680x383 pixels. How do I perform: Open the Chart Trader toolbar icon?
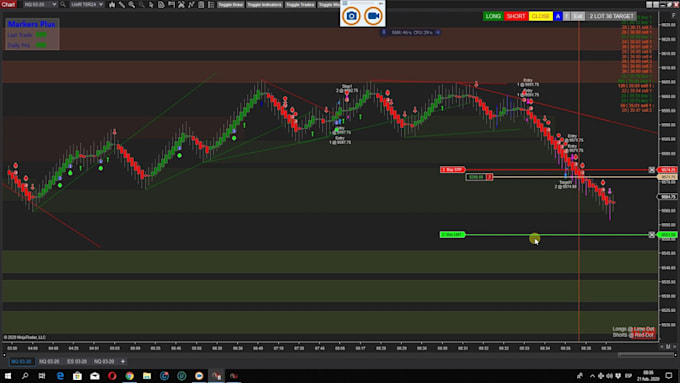point(171,5)
